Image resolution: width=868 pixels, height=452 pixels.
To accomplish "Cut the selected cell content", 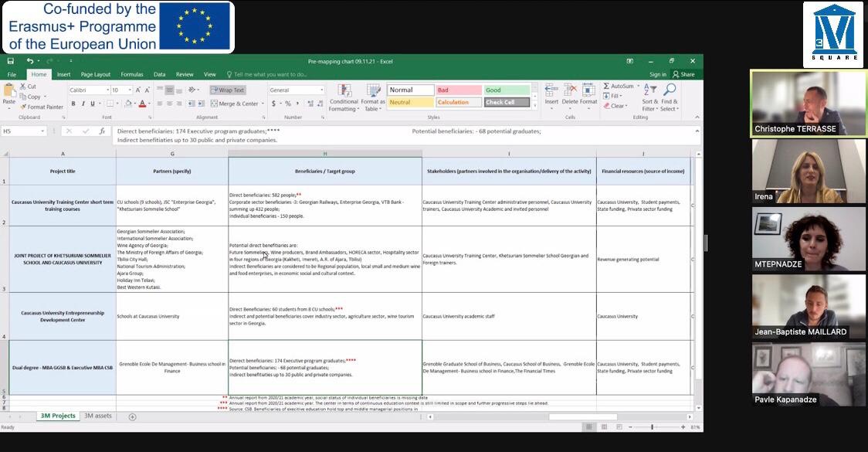I will pyautogui.click(x=28, y=87).
